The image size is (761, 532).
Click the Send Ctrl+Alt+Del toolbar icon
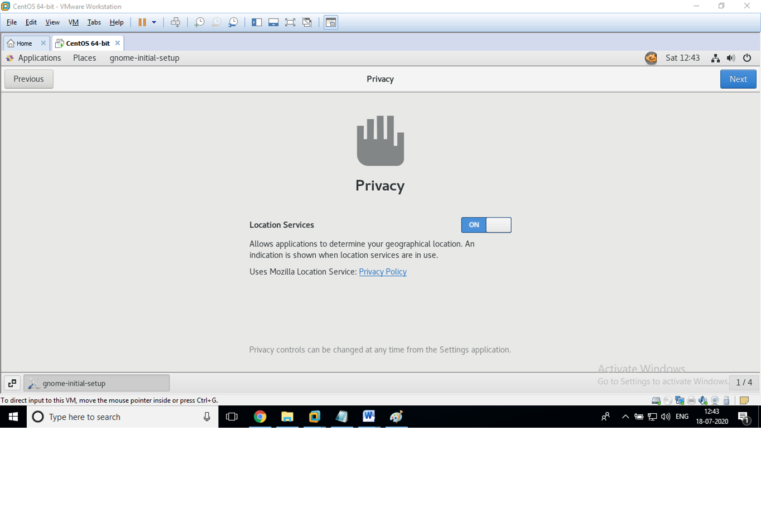pos(175,22)
